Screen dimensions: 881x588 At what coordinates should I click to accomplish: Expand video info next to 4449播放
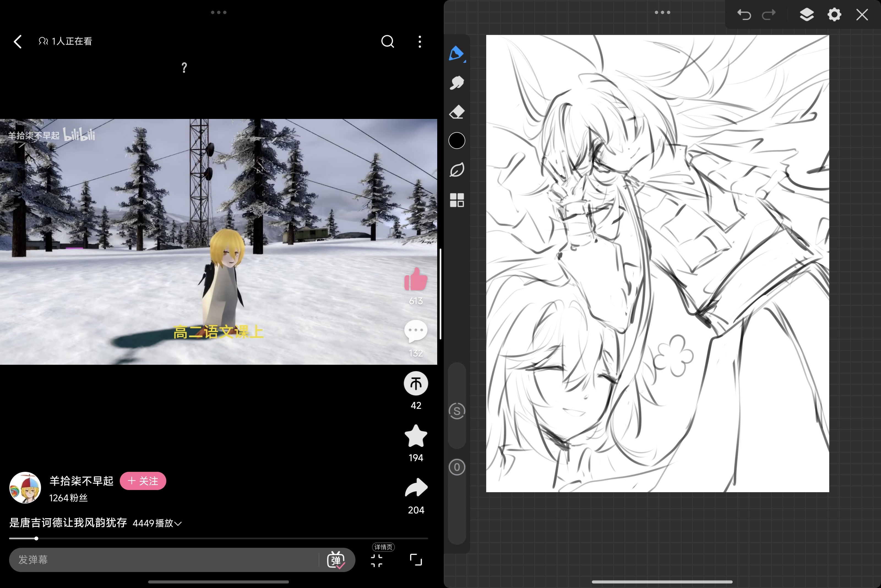(178, 524)
